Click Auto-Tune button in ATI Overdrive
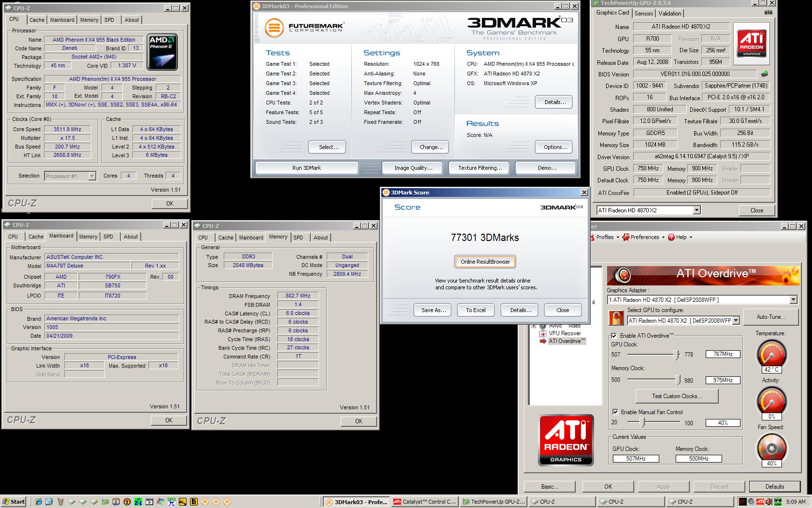812x508 pixels. tap(770, 317)
